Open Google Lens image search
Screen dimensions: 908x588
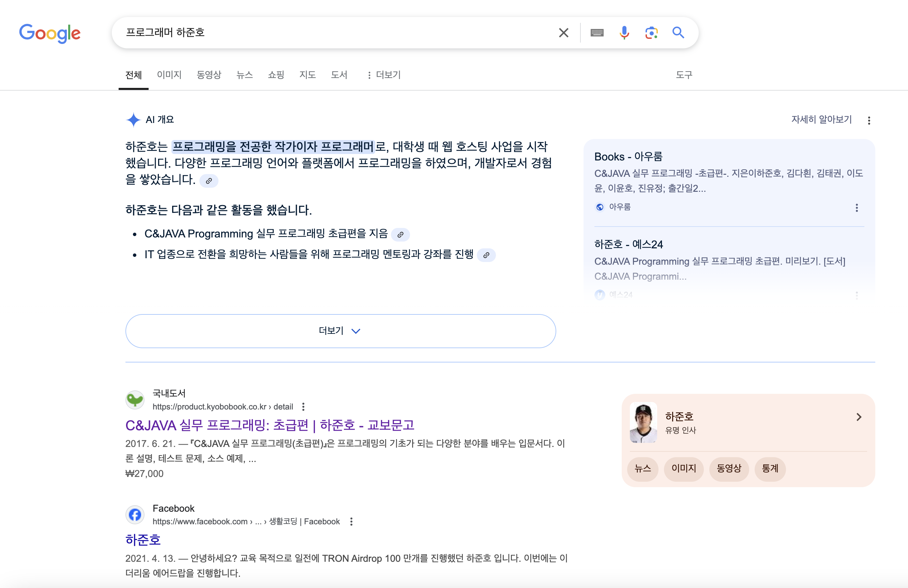(651, 33)
